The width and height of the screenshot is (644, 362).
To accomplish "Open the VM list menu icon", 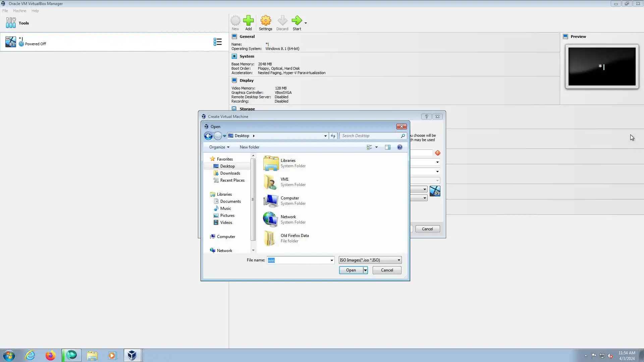I will tap(217, 42).
